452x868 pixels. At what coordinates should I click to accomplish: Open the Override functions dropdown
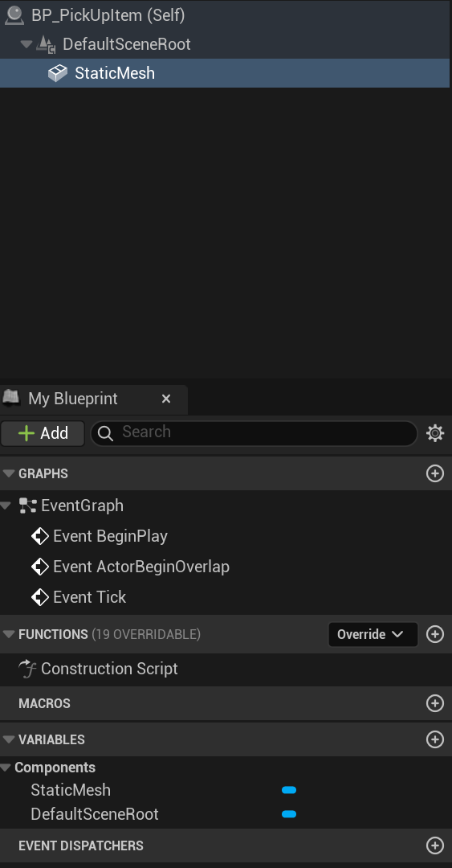[373, 634]
